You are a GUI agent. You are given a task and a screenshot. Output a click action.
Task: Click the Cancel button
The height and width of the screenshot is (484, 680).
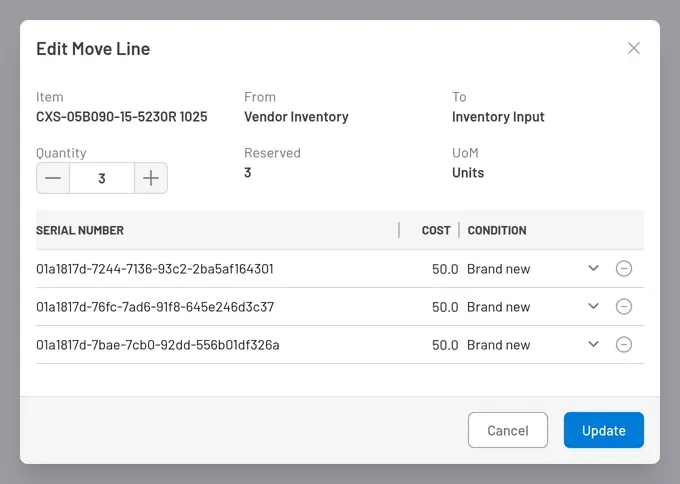(x=508, y=430)
